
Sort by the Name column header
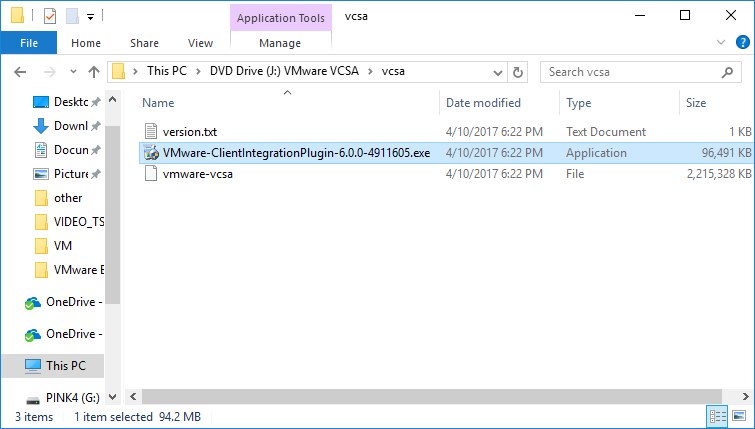tap(158, 103)
